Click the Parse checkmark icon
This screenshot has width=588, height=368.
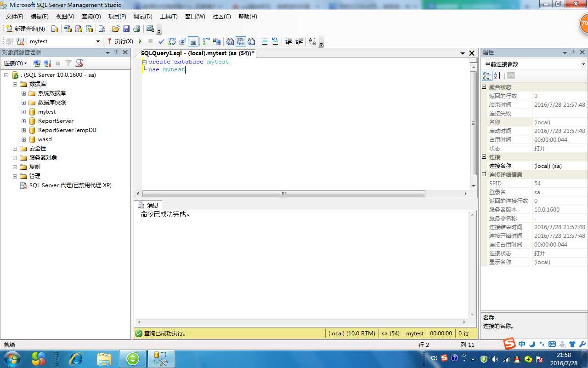(x=161, y=41)
